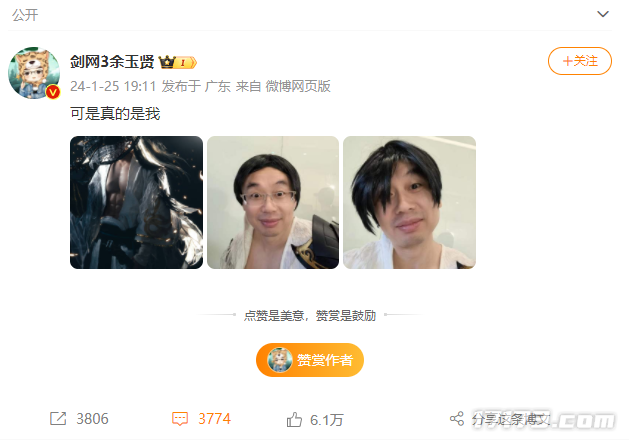Viewport: 629px width, 441px height.
Task: Toggle the thumbs-up like icon
Action: click(294, 420)
